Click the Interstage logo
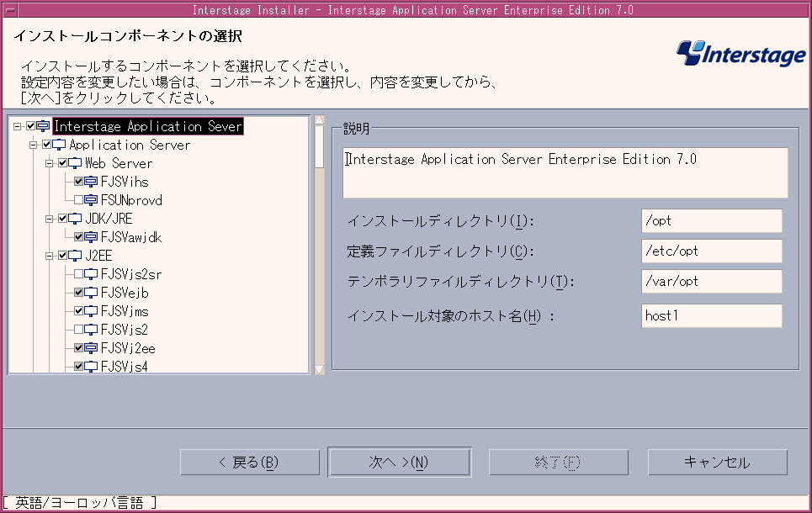 click(741, 54)
